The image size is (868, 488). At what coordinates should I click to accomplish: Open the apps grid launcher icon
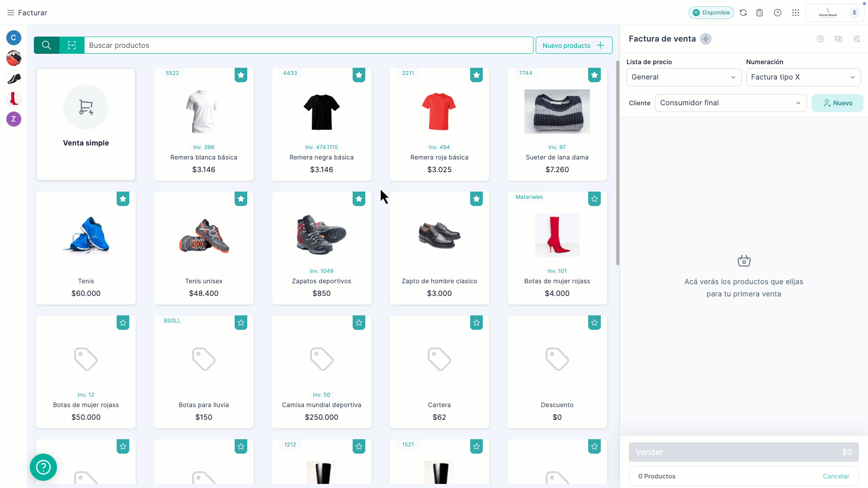pos(796,13)
